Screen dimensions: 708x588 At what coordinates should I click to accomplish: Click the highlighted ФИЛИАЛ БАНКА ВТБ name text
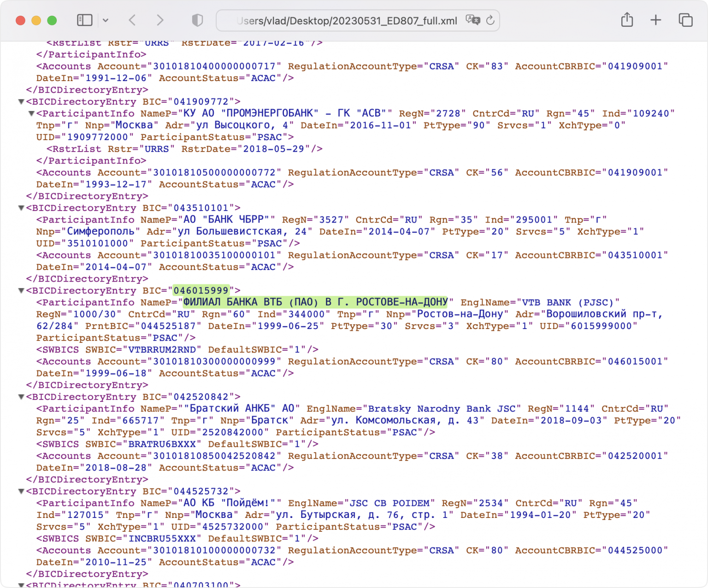pyautogui.click(x=315, y=302)
